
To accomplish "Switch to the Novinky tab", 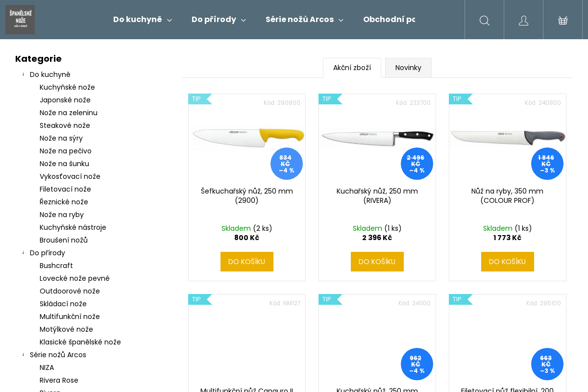I will tap(408, 68).
